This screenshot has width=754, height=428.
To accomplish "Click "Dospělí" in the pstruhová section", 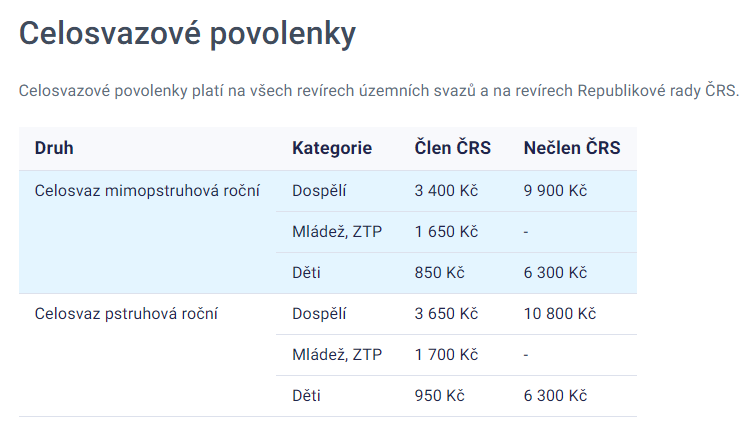I will coord(319,313).
